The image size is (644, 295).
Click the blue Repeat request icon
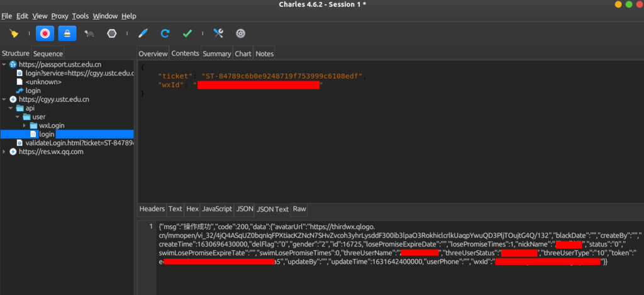[165, 33]
